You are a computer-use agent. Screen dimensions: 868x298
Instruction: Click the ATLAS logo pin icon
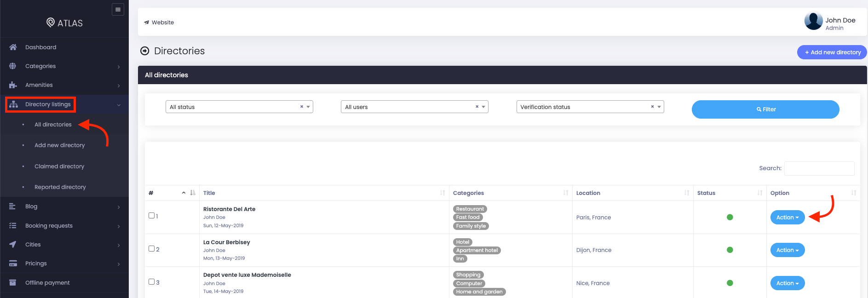pos(51,23)
